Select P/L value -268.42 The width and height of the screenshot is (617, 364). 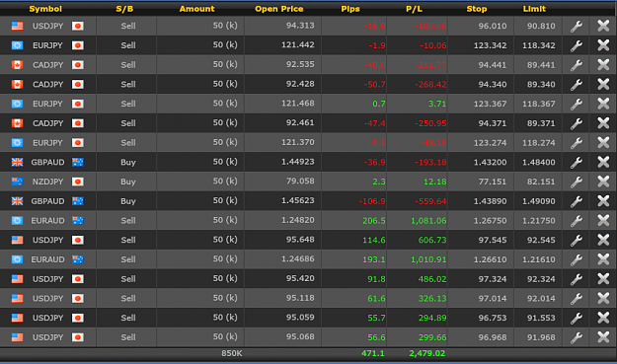coord(430,85)
